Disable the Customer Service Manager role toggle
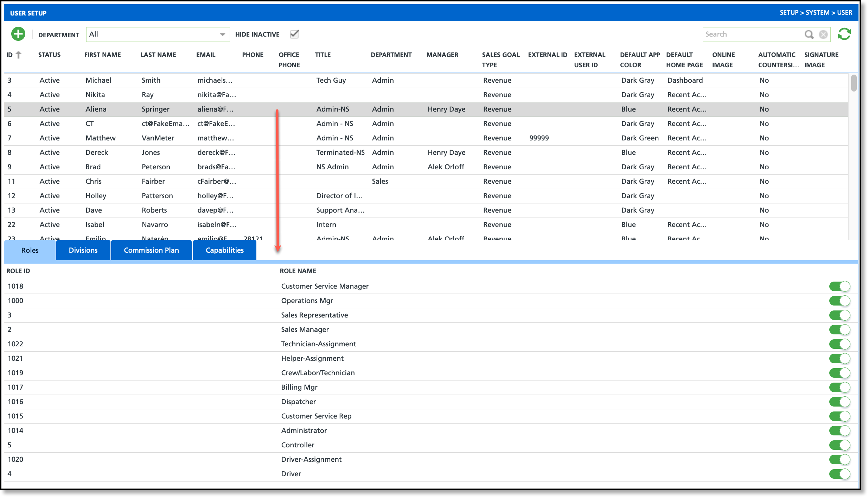The width and height of the screenshot is (868, 497). (840, 286)
